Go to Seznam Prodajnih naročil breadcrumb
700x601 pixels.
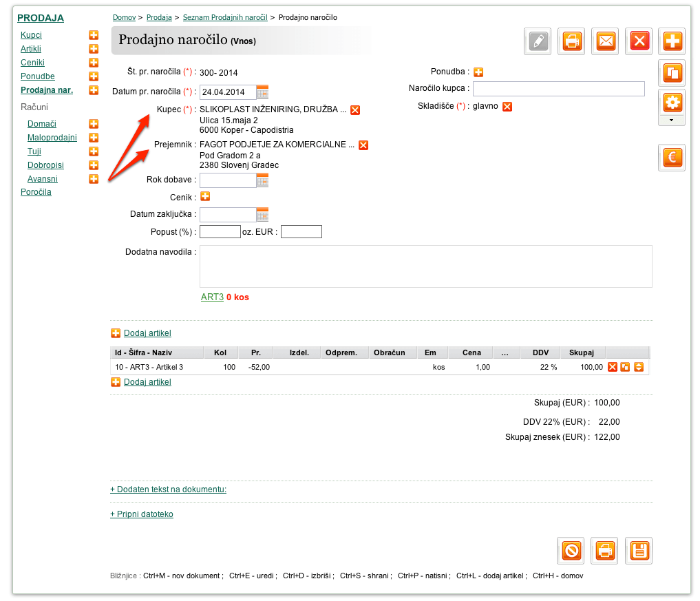[225, 17]
